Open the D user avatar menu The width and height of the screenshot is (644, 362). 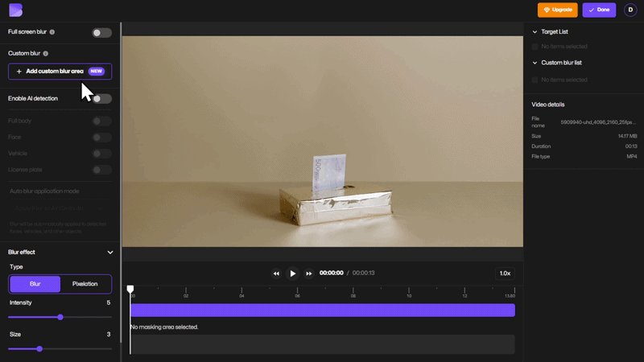click(x=630, y=10)
